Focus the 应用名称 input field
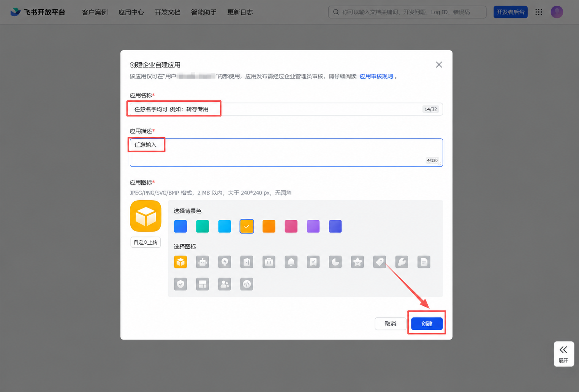 [286, 109]
